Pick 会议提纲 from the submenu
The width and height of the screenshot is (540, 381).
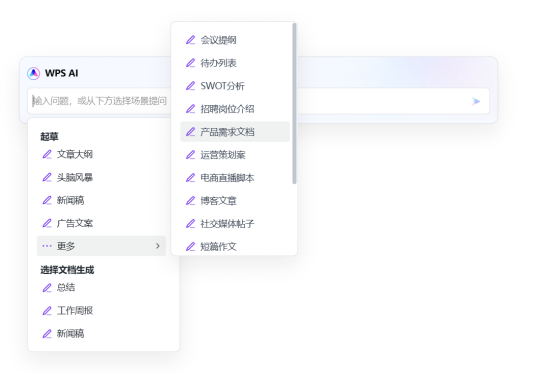pyautogui.click(x=235, y=40)
